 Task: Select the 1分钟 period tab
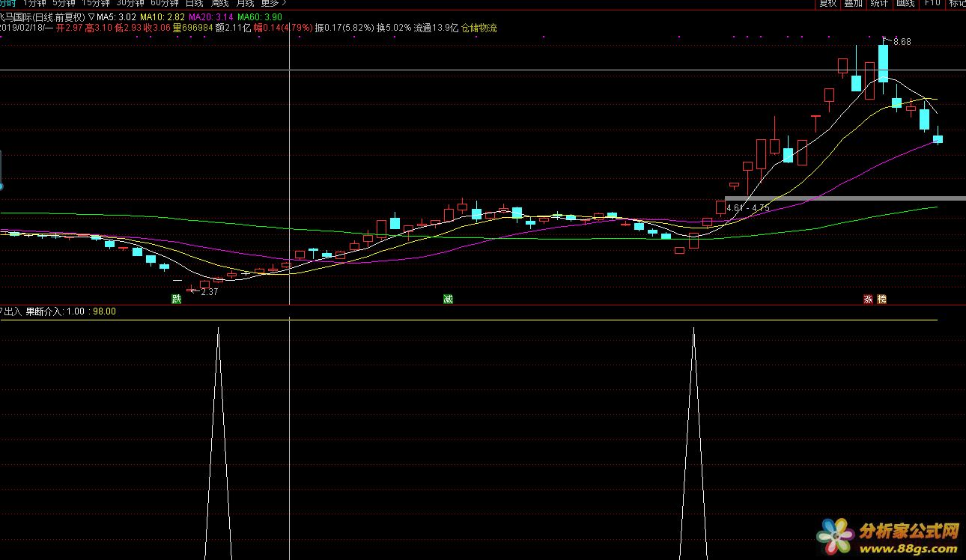pos(34,3)
